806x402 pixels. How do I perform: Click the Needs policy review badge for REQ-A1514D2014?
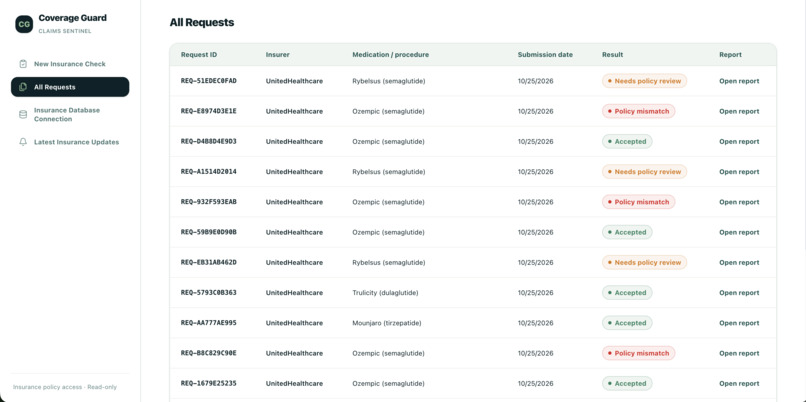coord(644,172)
